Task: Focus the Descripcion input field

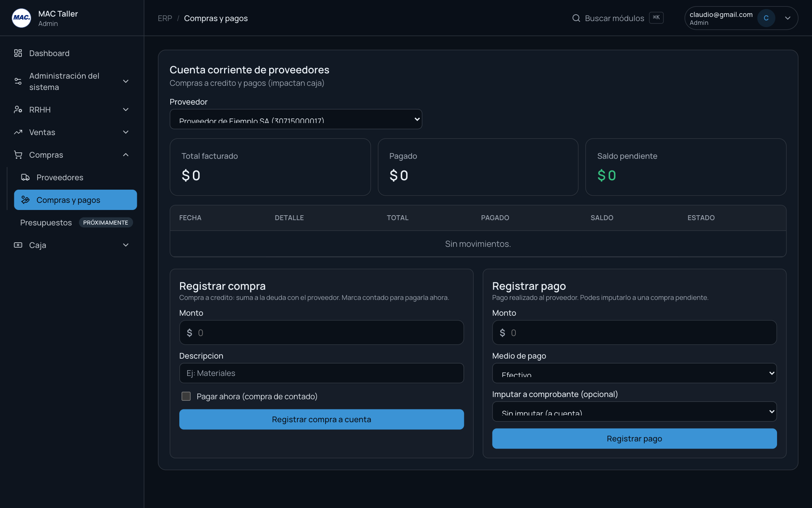Action: (x=321, y=373)
